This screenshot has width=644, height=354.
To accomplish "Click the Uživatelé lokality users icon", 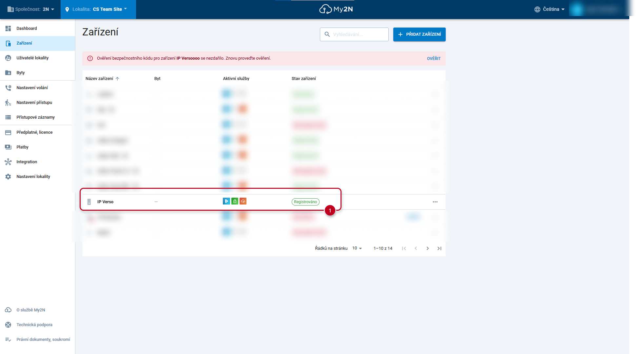I will (x=8, y=58).
